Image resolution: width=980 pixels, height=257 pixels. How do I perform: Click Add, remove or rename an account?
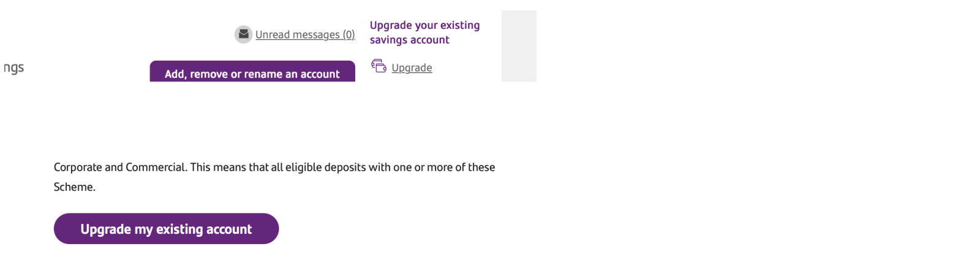[252, 72]
